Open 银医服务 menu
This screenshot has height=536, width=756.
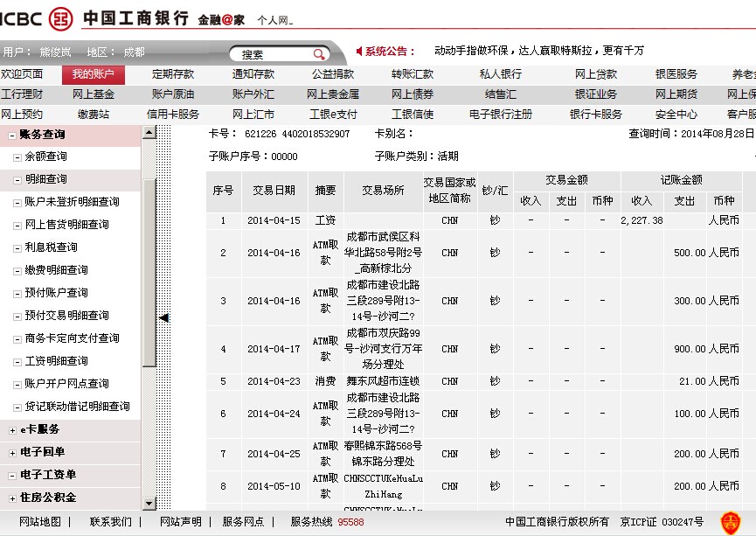[676, 73]
